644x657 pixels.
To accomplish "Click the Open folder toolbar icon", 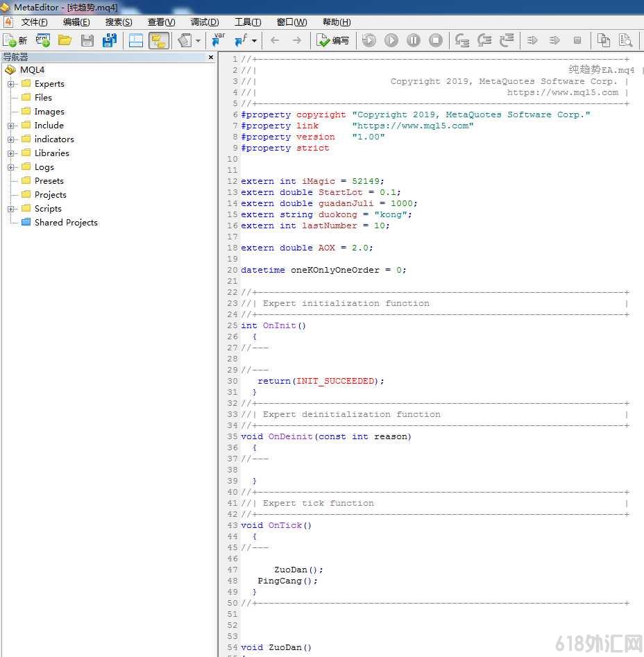I will coord(65,40).
